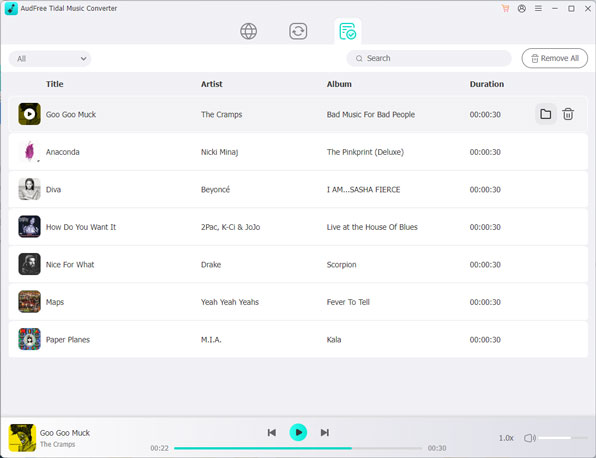Open the hamburger menu
Image resolution: width=596 pixels, height=458 pixels.
point(538,8)
